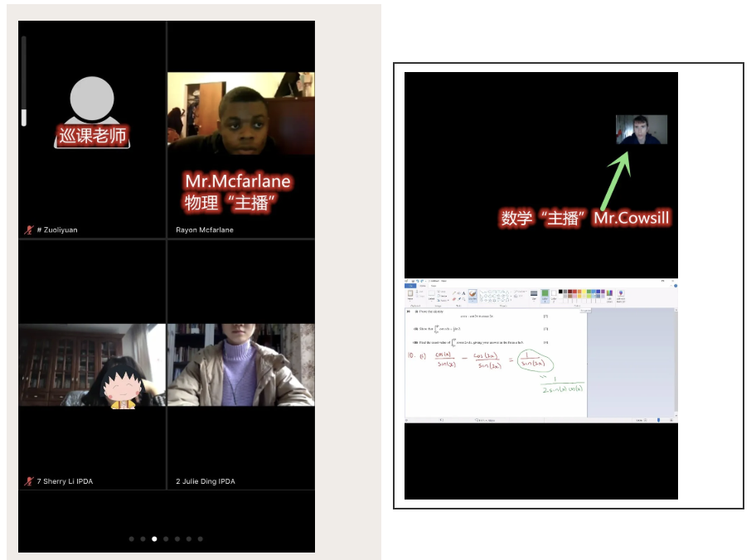Pick the black color from palette
Viewport: 756px width, 560px height.
pos(562,291)
